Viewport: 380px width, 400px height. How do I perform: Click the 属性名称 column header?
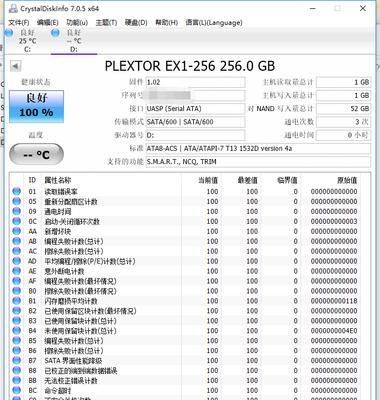[58, 180]
